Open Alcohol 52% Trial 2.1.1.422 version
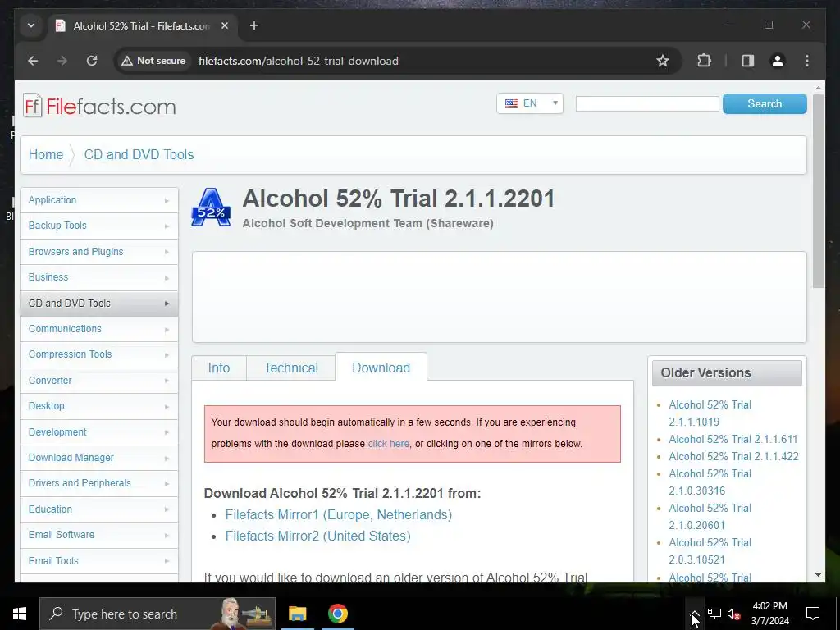This screenshot has height=630, width=840. click(x=733, y=456)
